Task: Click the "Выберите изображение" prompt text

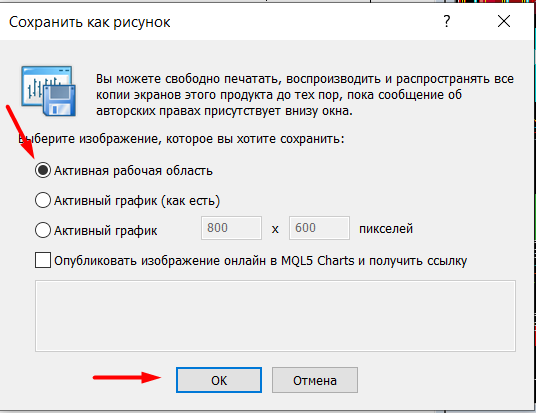Action: click(181, 139)
